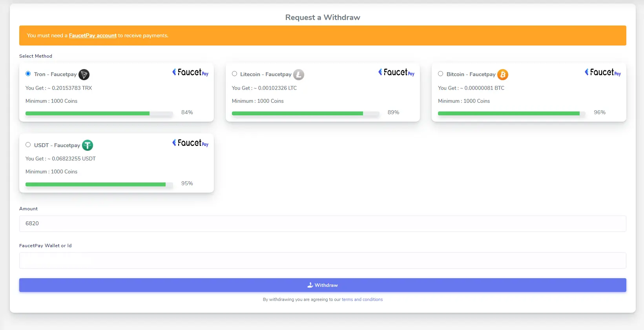
Task: Click the 'You Get : ~ 0.00000081 BTC' text
Action: [471, 88]
